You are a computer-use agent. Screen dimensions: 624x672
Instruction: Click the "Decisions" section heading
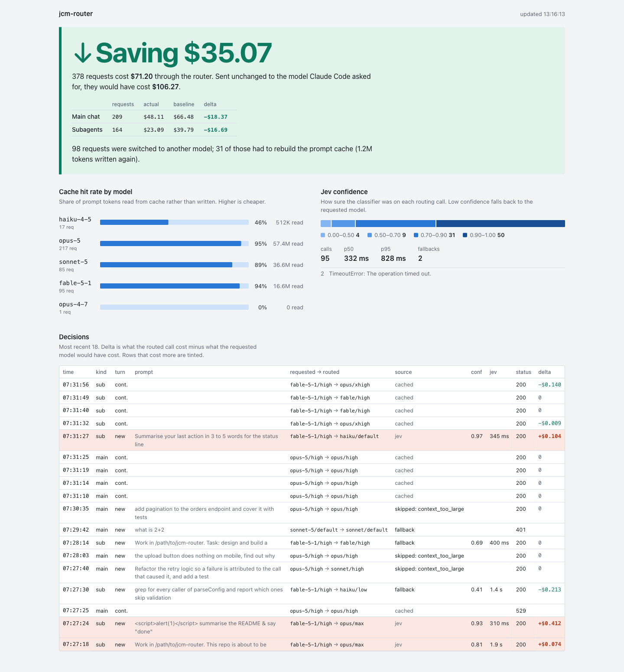click(74, 337)
